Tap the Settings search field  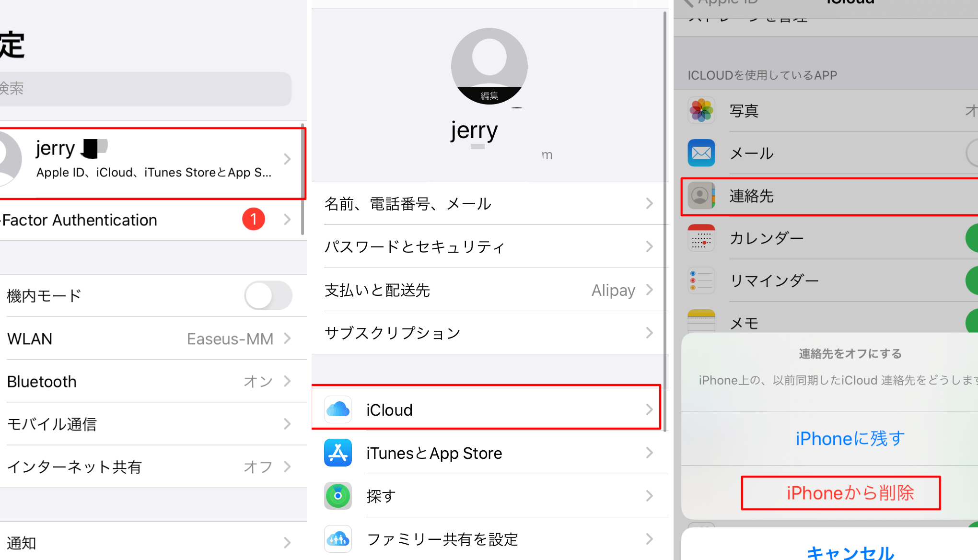(146, 89)
